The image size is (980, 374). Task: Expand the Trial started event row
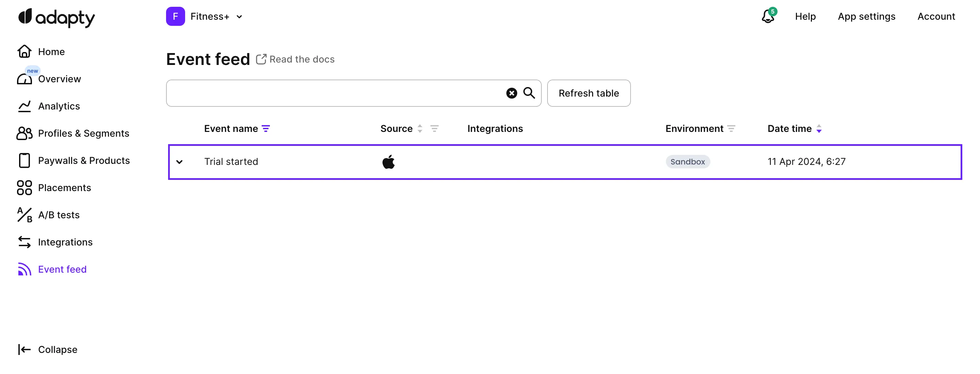pyautogui.click(x=180, y=162)
